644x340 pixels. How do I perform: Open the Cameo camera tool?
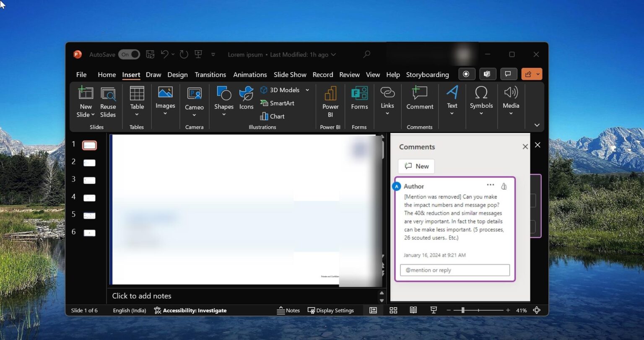coord(194,101)
